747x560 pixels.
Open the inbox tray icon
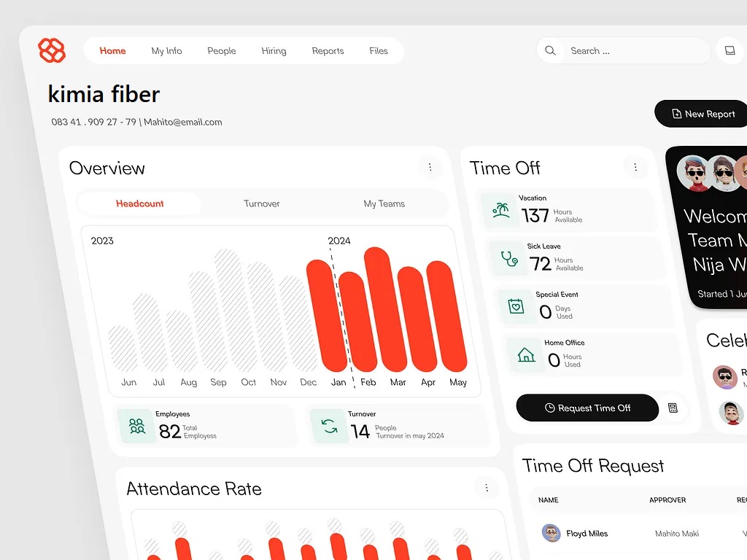point(729,51)
